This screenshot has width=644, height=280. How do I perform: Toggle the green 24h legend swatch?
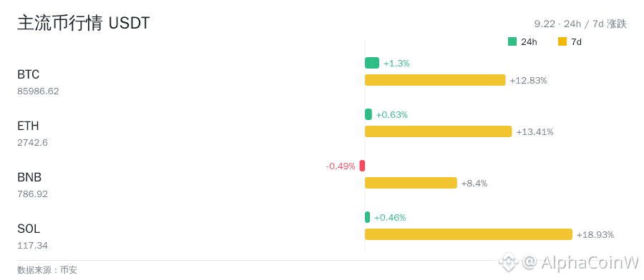click(512, 41)
